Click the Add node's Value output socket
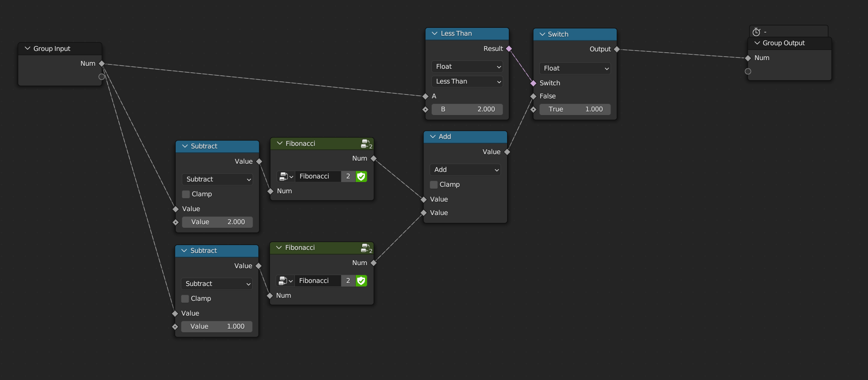Image resolution: width=868 pixels, height=380 pixels. [507, 152]
